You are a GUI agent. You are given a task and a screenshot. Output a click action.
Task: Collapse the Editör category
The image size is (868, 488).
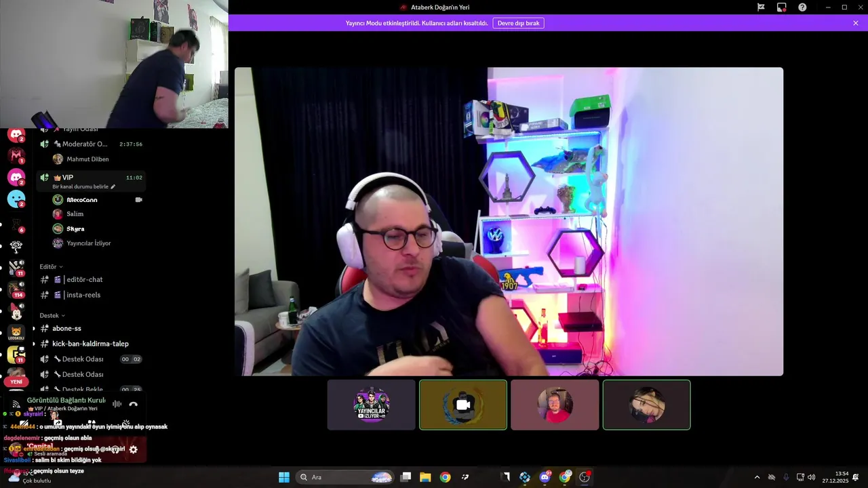click(51, 267)
